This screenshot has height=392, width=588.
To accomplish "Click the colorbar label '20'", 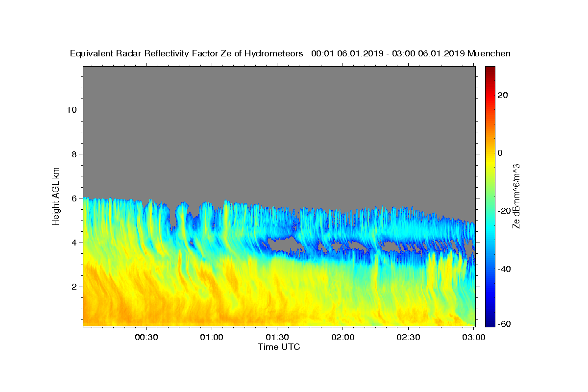I will coord(502,95).
